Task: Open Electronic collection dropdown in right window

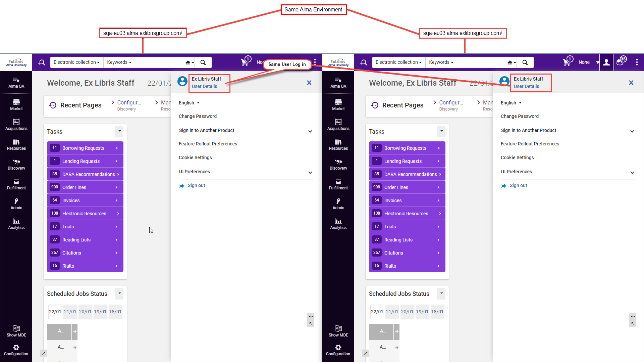Action: coord(398,62)
